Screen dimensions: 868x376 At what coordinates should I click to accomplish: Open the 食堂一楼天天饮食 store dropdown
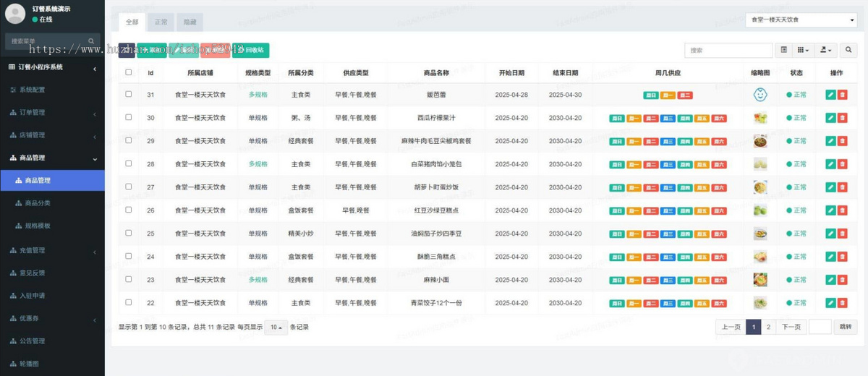pyautogui.click(x=801, y=20)
